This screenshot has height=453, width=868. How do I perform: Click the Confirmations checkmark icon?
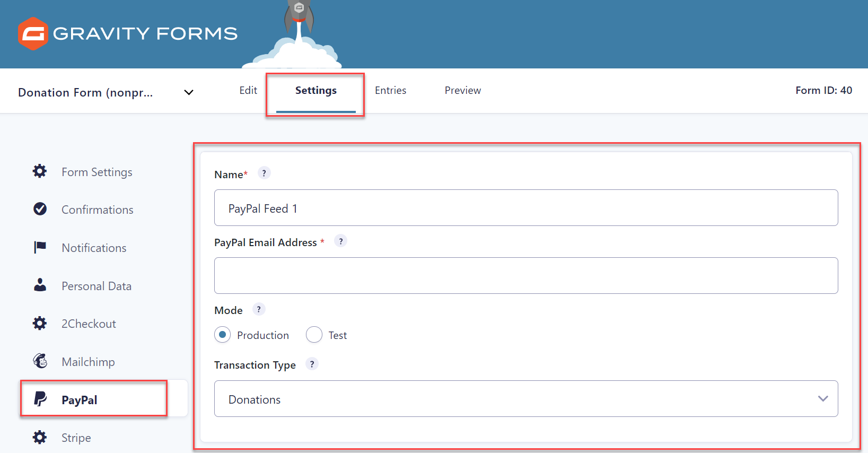40,209
